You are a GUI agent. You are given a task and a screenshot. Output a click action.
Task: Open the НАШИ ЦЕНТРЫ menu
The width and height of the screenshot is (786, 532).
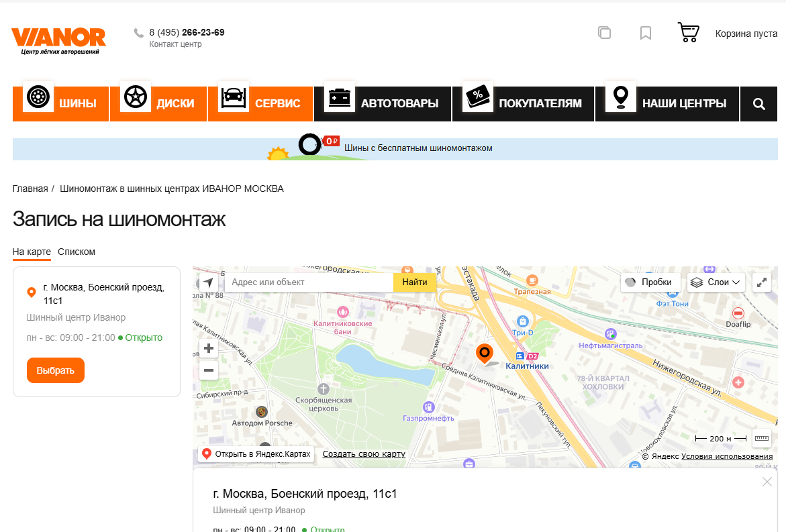[x=667, y=104]
